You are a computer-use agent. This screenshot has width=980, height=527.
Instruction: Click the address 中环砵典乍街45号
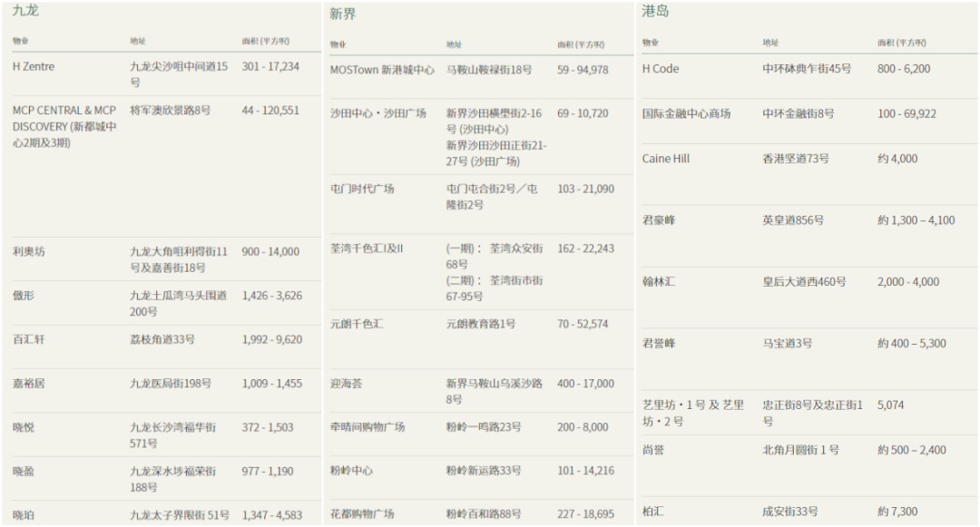[807, 69]
